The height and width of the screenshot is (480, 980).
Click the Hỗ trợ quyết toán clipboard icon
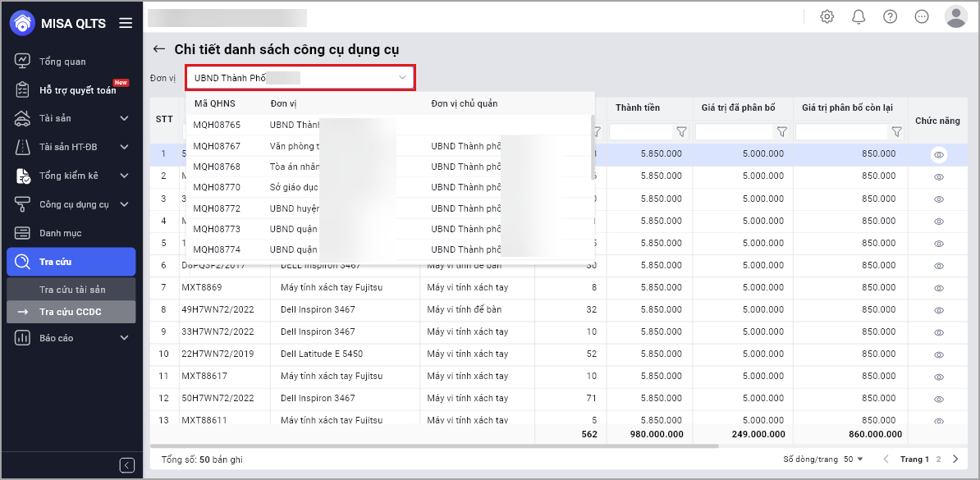pyautogui.click(x=22, y=89)
